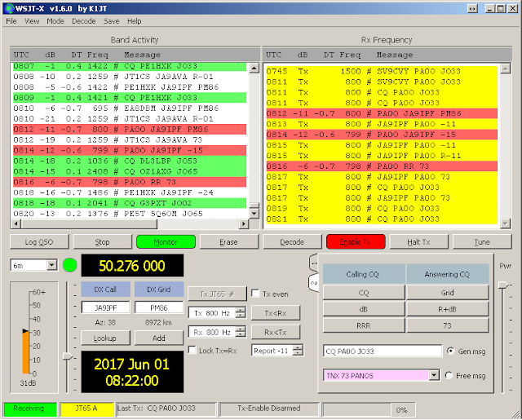Click the 50.276 000 frequency display
This screenshot has width=522, height=420.
click(132, 266)
